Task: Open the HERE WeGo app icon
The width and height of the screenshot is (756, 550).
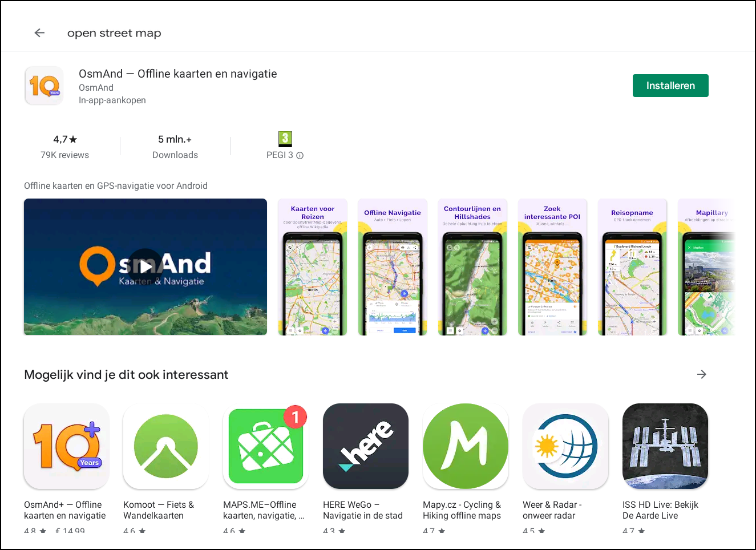Action: (x=366, y=446)
